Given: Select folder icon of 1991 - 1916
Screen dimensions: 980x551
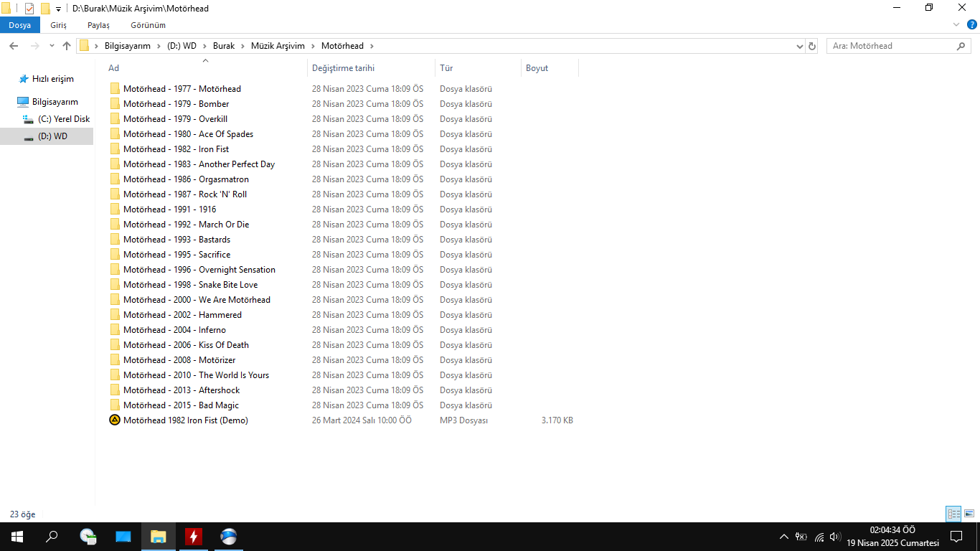Looking at the screenshot, I should click(115, 209).
